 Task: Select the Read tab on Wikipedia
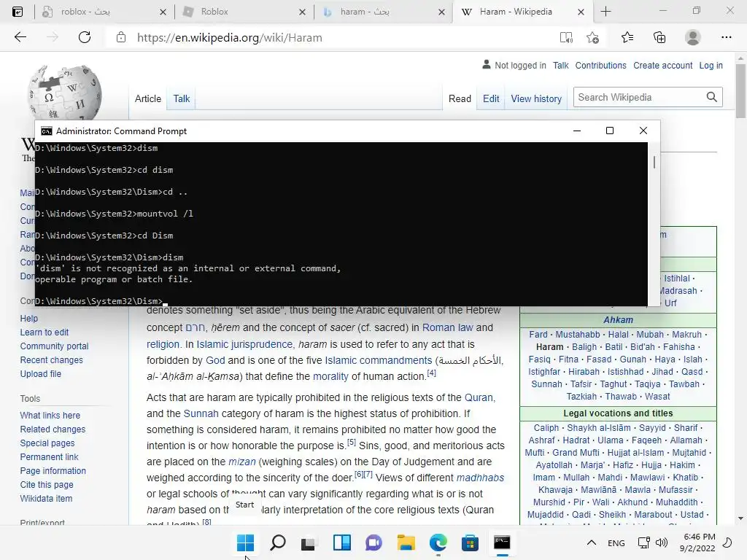point(460,98)
